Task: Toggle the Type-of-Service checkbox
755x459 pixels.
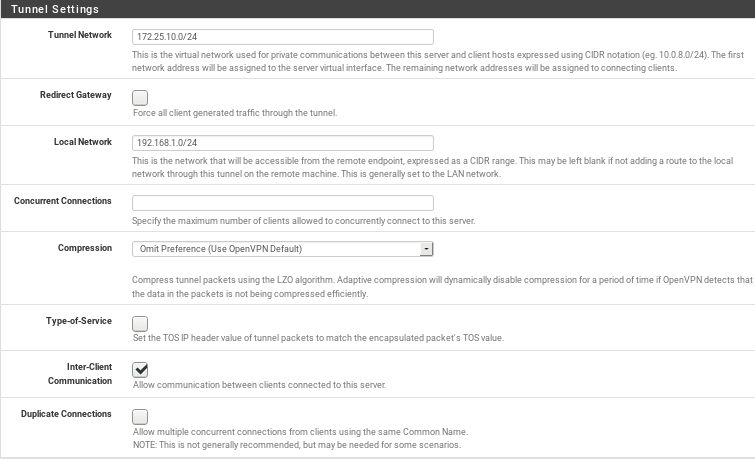Action: (140, 323)
